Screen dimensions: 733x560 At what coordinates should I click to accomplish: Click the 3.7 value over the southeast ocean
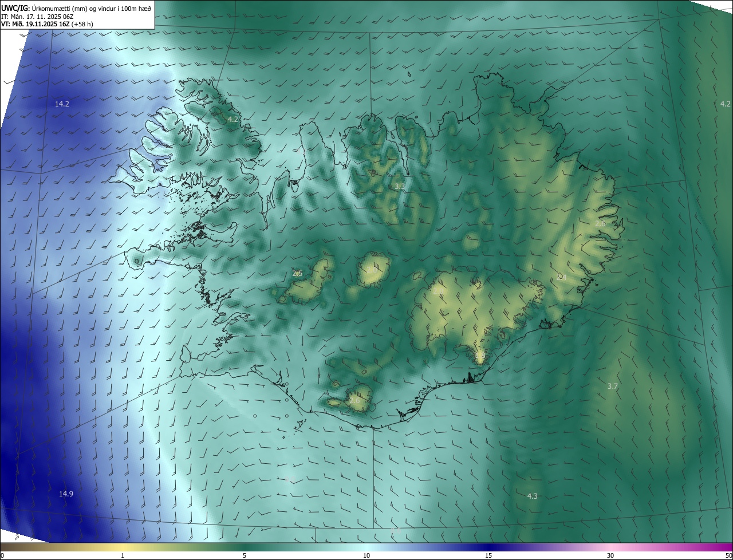tap(612, 387)
